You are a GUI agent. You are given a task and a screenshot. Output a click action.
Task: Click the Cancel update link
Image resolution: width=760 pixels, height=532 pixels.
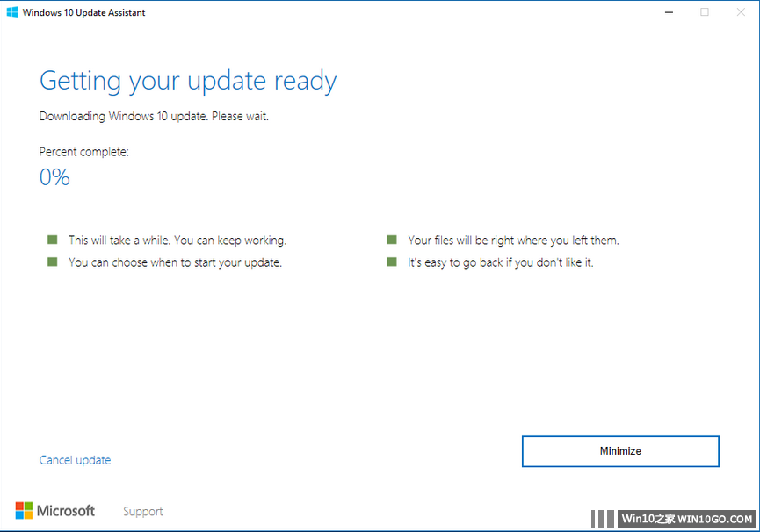76,460
